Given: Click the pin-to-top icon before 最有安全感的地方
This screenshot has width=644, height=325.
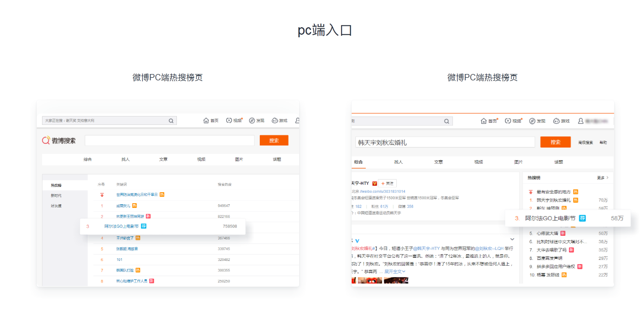Looking at the screenshot, I should pos(531,193).
